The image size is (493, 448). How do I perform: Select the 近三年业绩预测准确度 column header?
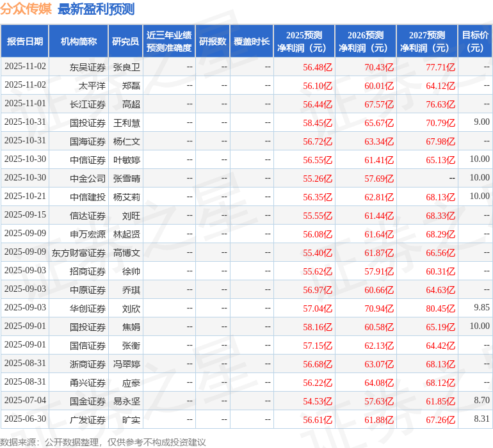[169, 42]
